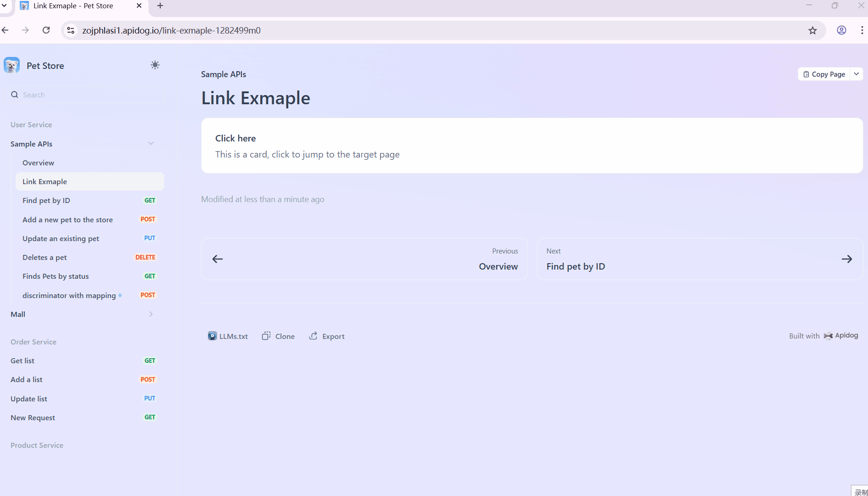868x496 pixels.
Task: Go to Previous page Overview card
Action: 364,259
